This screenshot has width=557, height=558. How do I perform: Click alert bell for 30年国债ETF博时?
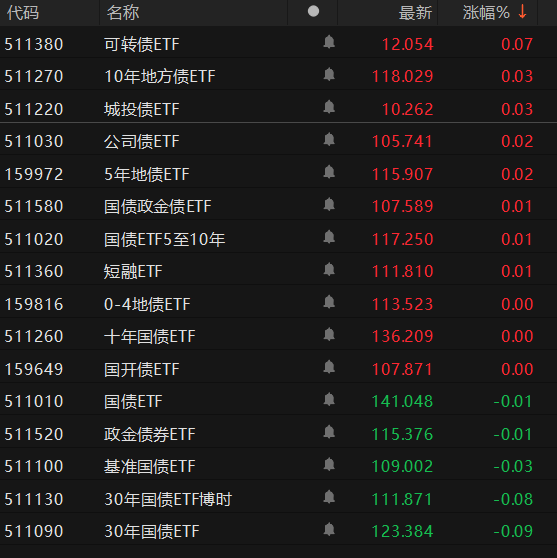[329, 498]
